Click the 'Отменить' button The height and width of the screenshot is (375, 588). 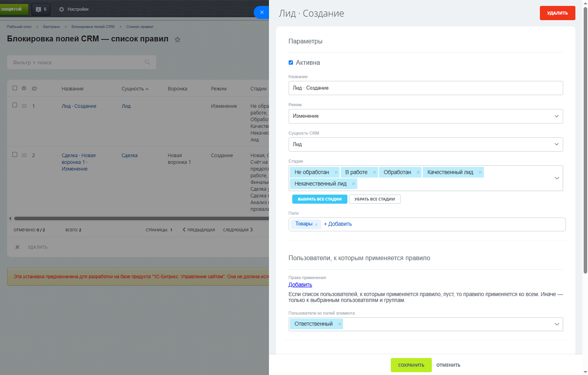click(x=448, y=365)
